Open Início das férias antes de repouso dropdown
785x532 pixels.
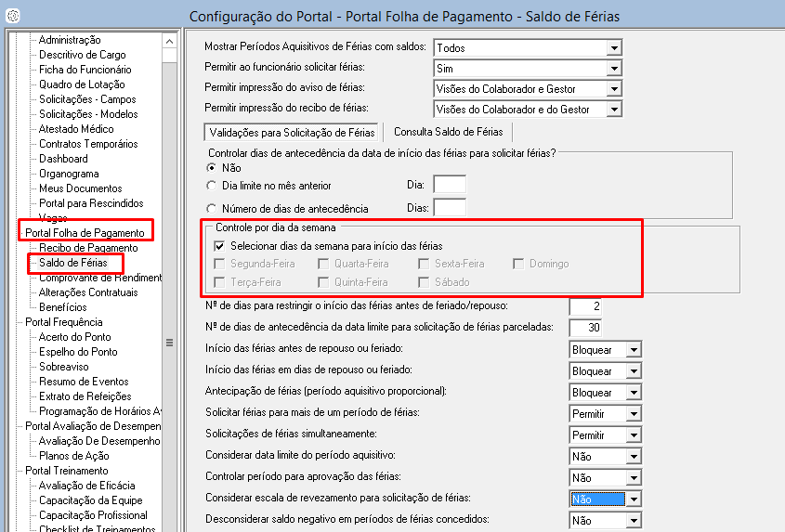click(x=634, y=350)
